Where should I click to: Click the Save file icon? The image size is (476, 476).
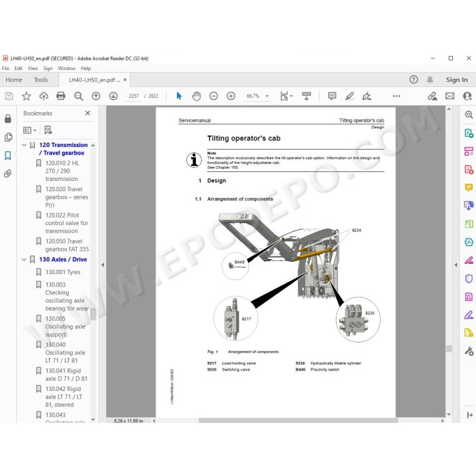(9, 97)
